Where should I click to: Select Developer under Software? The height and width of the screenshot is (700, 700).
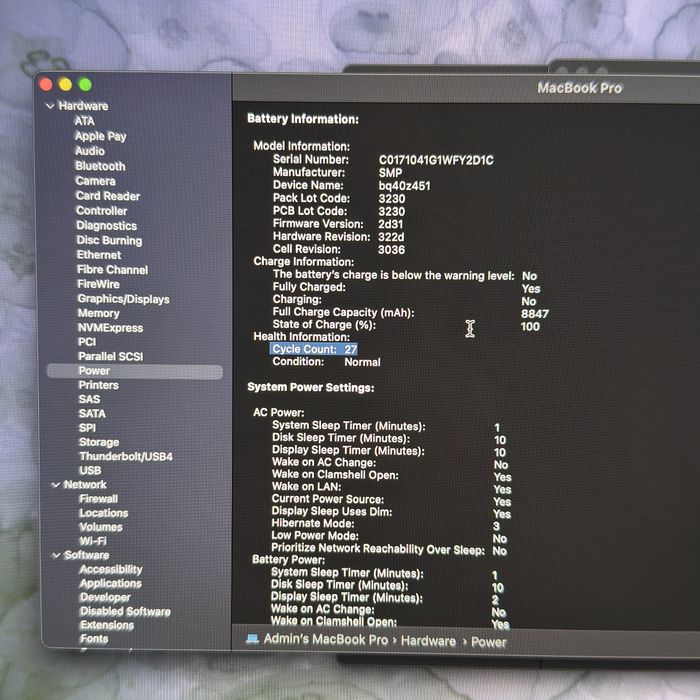105,597
